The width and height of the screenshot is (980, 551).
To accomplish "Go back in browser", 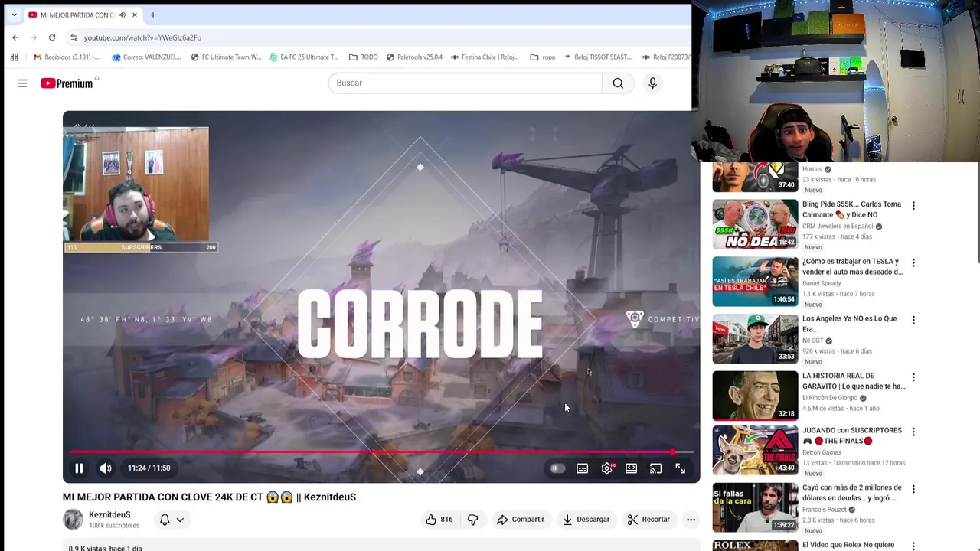I will point(15,37).
